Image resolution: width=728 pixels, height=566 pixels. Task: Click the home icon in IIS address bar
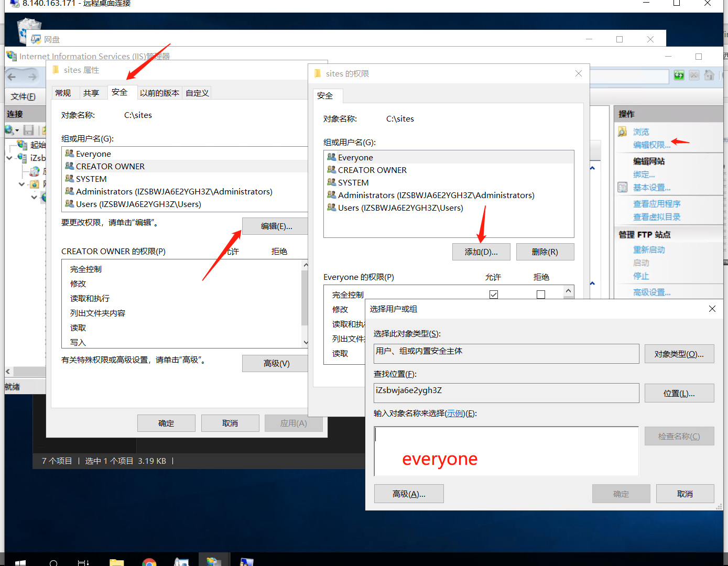point(709,75)
